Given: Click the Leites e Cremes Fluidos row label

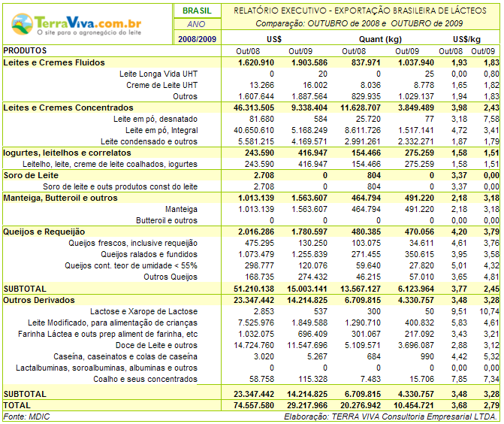Looking at the screenshot, I should pyautogui.click(x=54, y=62).
